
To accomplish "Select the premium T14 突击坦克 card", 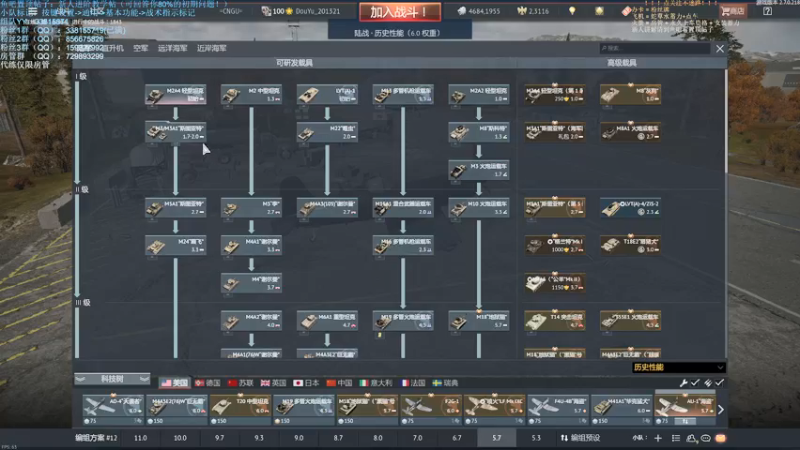I will click(x=555, y=321).
